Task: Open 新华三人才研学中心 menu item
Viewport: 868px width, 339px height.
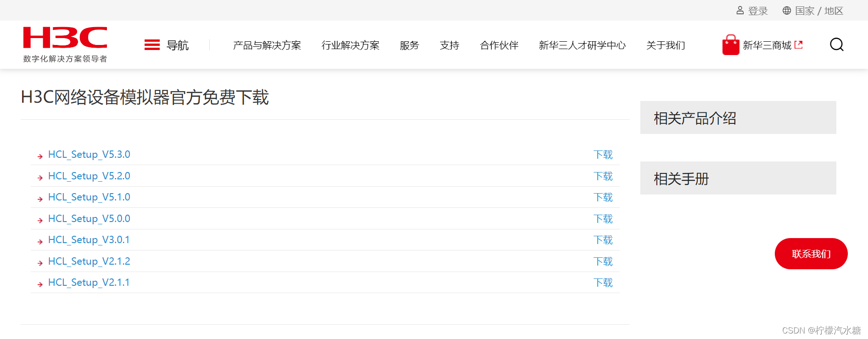Action: [582, 45]
